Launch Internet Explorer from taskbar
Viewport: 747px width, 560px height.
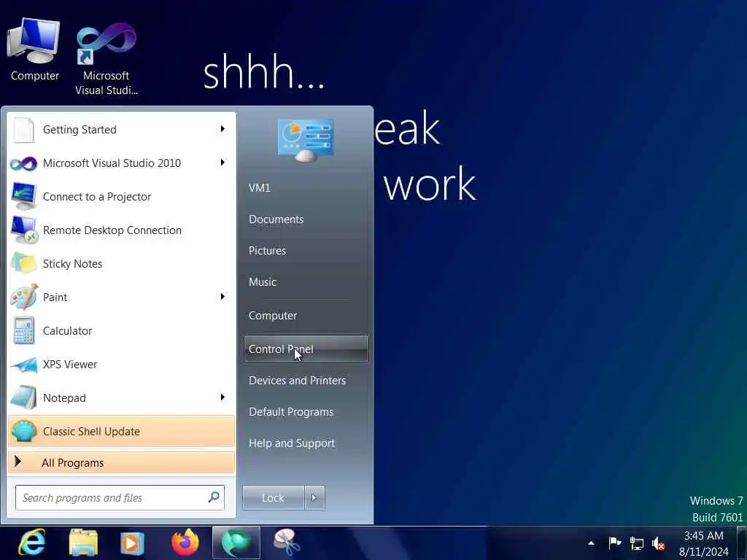pyautogui.click(x=32, y=542)
